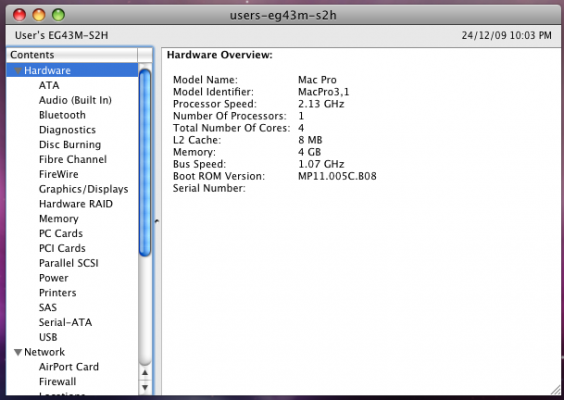This screenshot has width=564, height=400.
Task: Click the blue sidebar scrollbar thumb
Action: pyautogui.click(x=145, y=163)
